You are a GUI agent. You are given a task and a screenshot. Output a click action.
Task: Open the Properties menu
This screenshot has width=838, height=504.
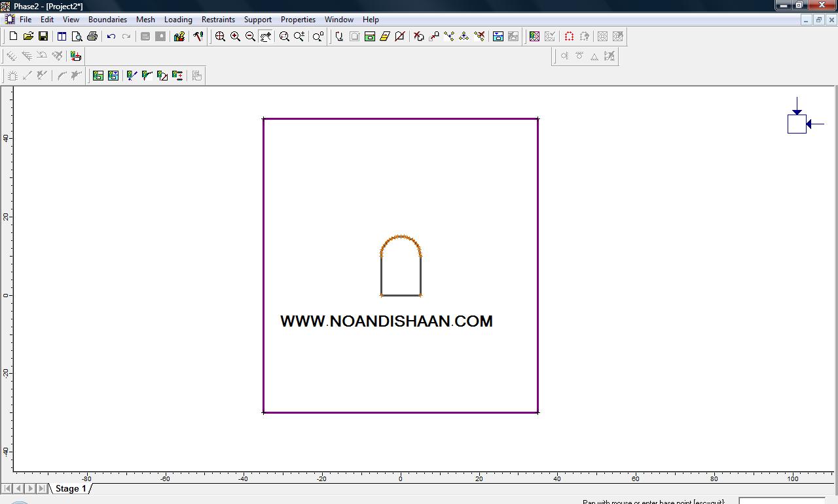(298, 20)
